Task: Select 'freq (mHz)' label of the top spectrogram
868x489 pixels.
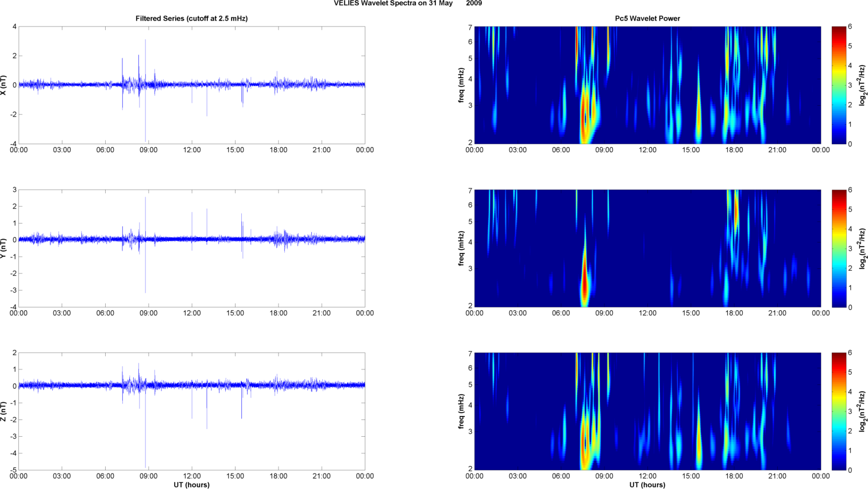Action: tap(461, 85)
